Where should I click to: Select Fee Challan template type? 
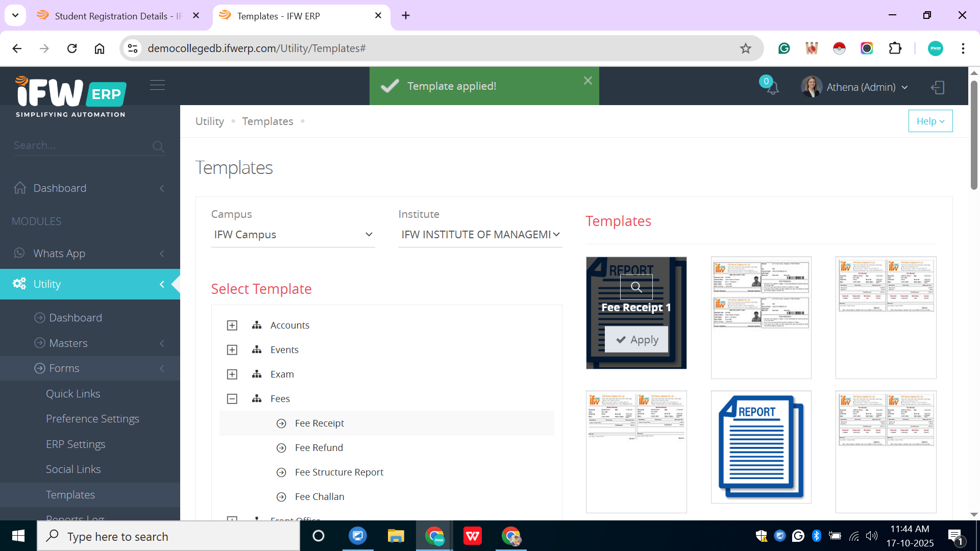pos(320,497)
